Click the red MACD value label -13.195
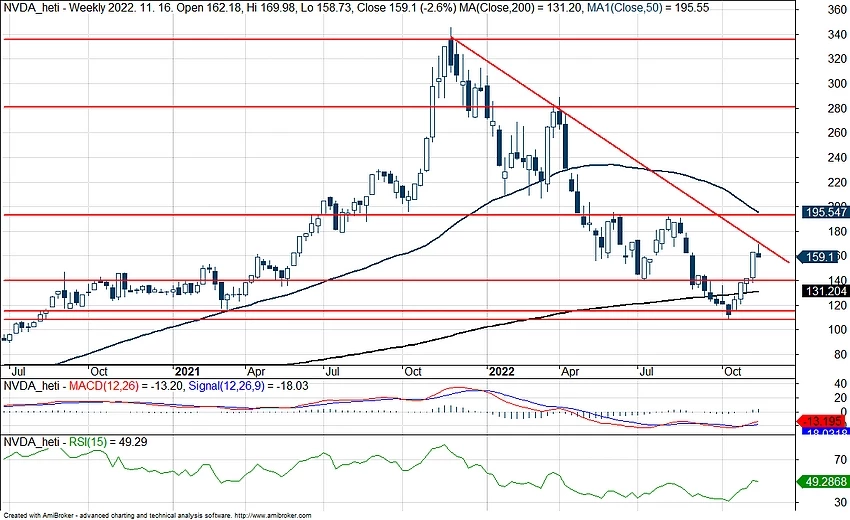The width and height of the screenshot is (850, 520). (822, 421)
